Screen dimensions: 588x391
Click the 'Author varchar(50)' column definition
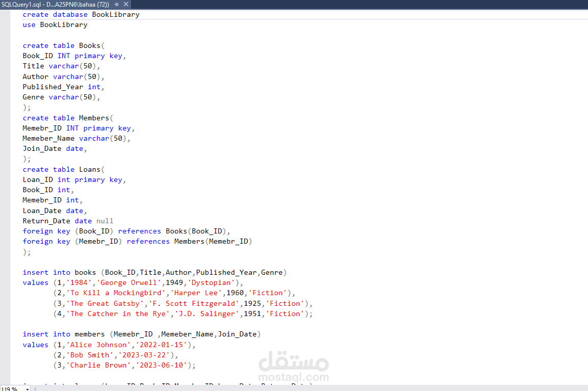63,76
